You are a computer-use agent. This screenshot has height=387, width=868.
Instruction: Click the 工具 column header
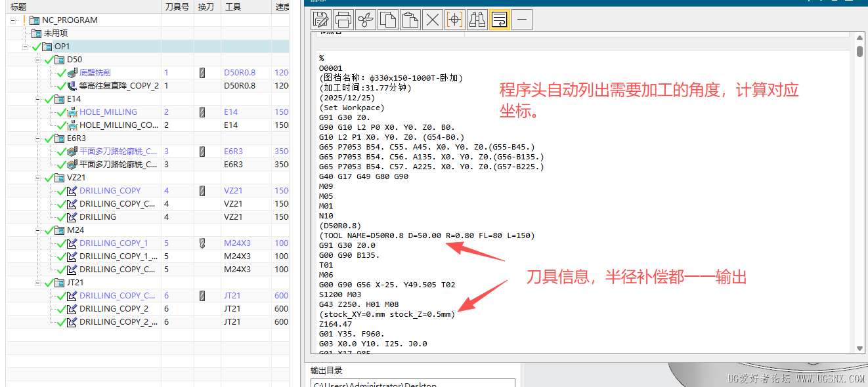pyautogui.click(x=246, y=7)
